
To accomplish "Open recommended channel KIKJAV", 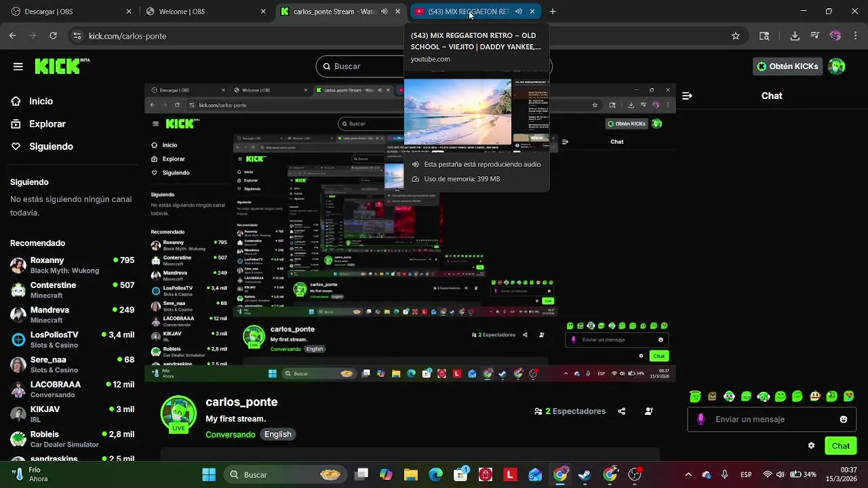I will coord(72,414).
